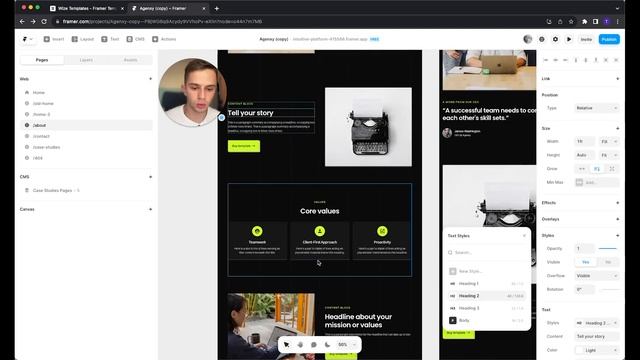Open the globe site settings icon
This screenshot has height=360, width=640.
click(x=542, y=39)
